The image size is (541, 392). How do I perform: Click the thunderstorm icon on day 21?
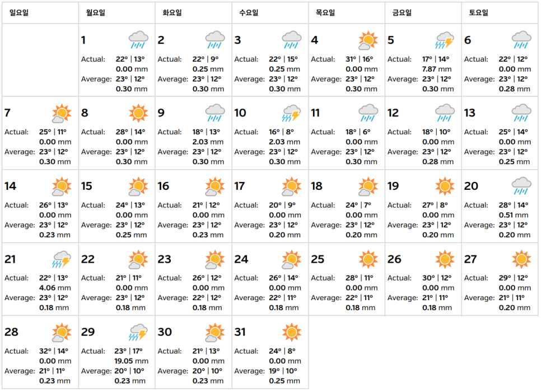pyautogui.click(x=62, y=259)
